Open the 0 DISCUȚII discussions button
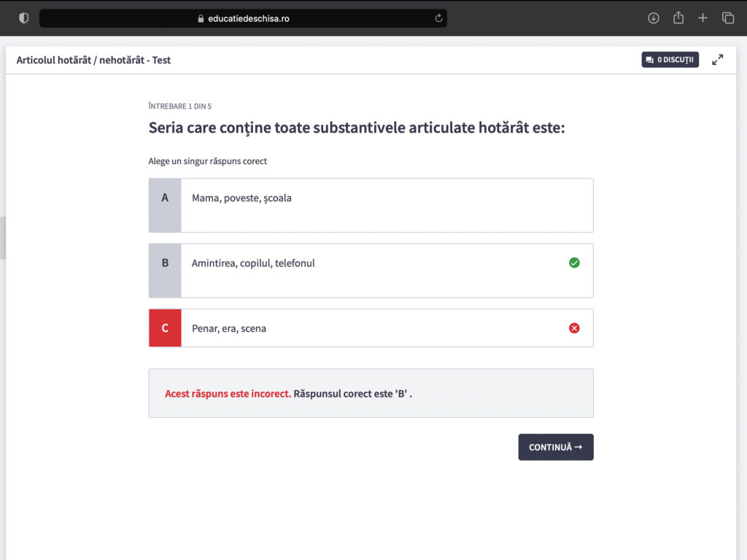This screenshot has width=747, height=560. point(670,60)
